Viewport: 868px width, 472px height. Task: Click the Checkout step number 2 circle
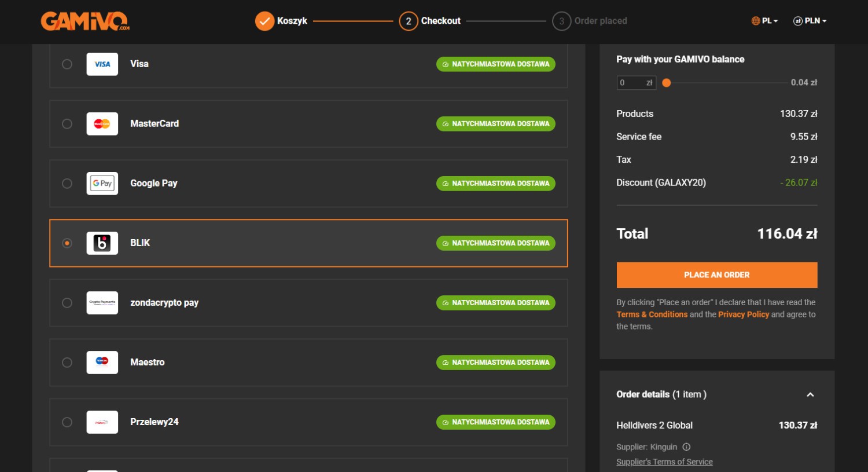(x=409, y=21)
